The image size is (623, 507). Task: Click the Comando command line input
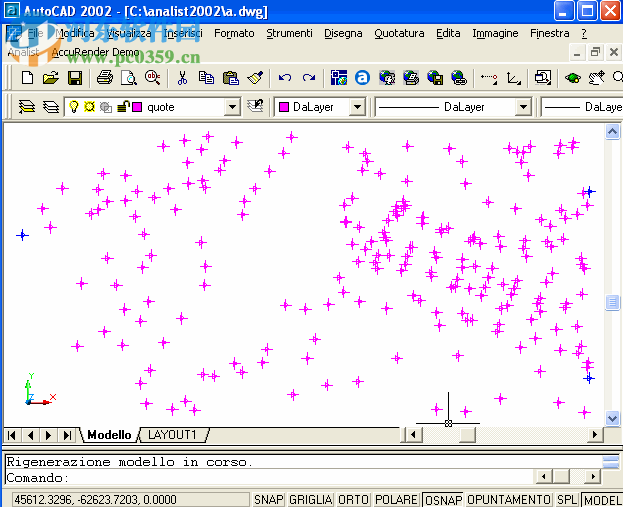(x=269, y=477)
